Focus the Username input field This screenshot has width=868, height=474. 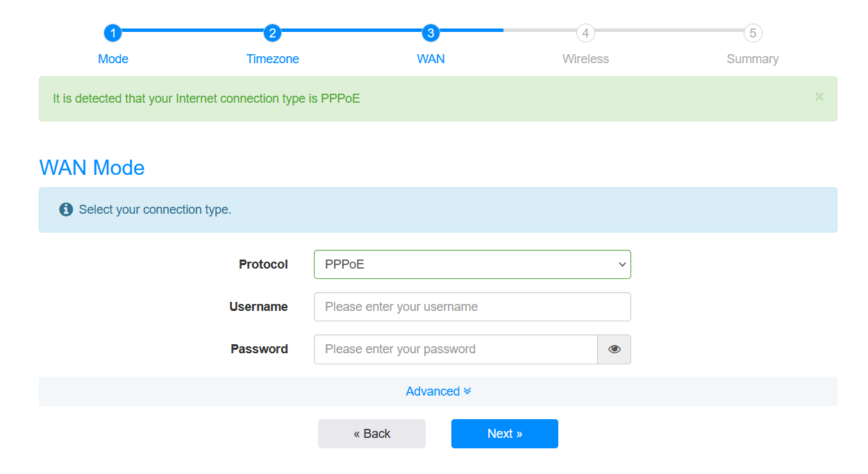tap(472, 307)
